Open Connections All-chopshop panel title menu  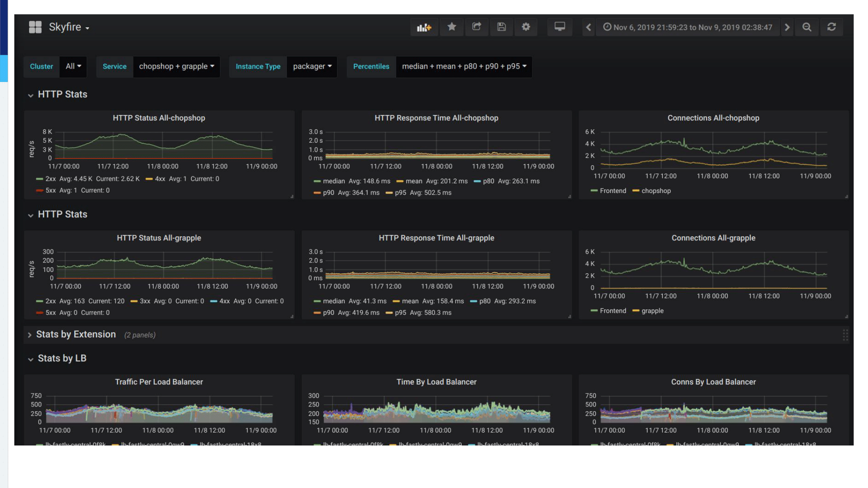[x=713, y=118]
